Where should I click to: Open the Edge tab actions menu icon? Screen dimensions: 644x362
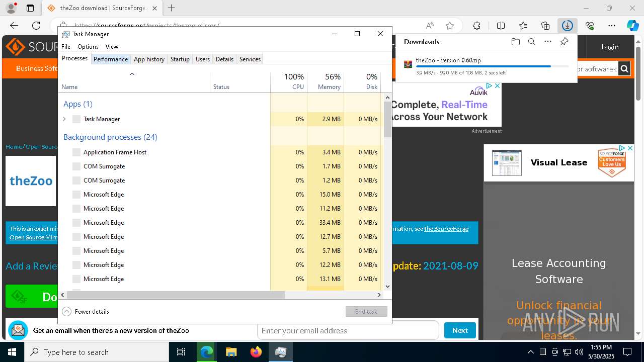30,8
